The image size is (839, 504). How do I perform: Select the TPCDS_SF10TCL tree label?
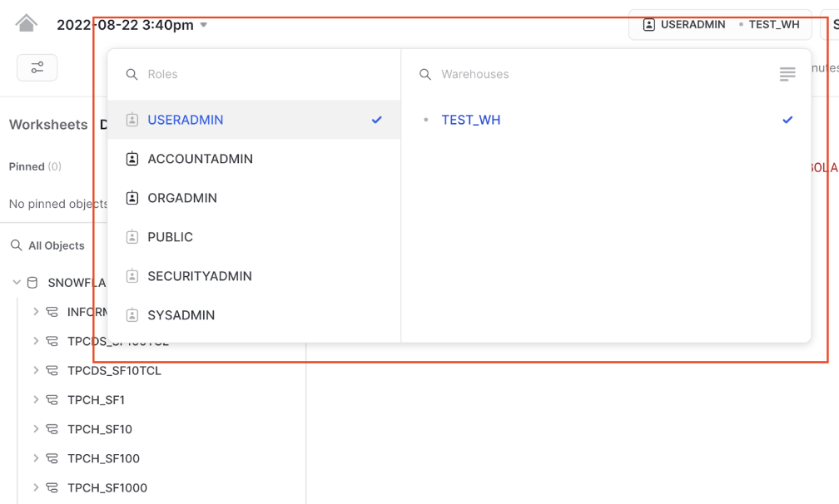pos(114,370)
